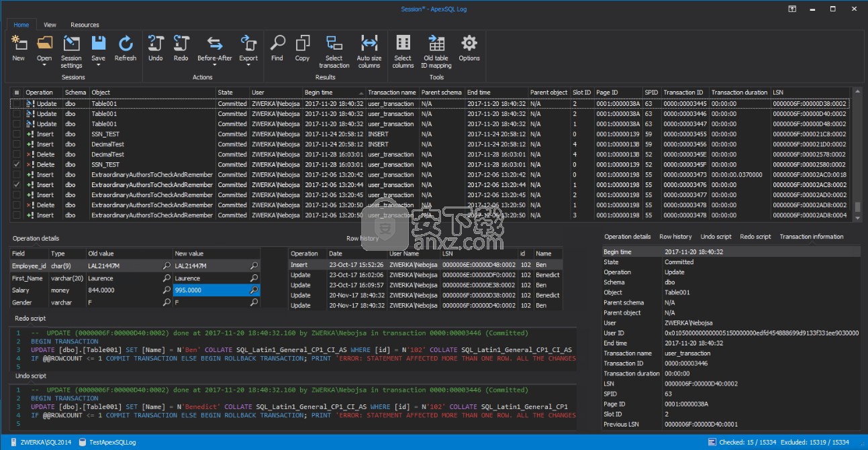This screenshot has width=868, height=450.
Task: Open the right-panel Operation details tab
Action: (627, 237)
